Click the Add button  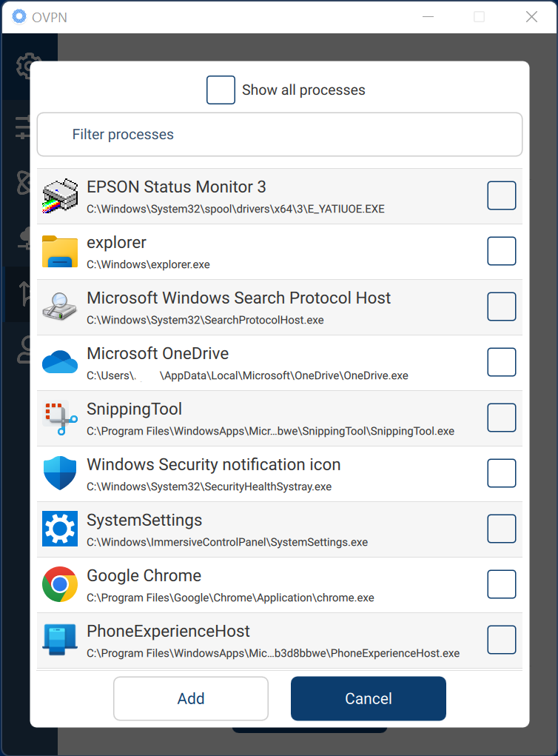[x=191, y=699]
